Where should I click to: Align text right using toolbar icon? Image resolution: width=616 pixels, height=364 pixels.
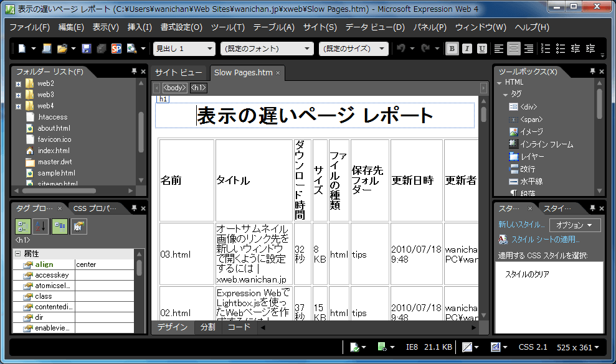click(529, 49)
